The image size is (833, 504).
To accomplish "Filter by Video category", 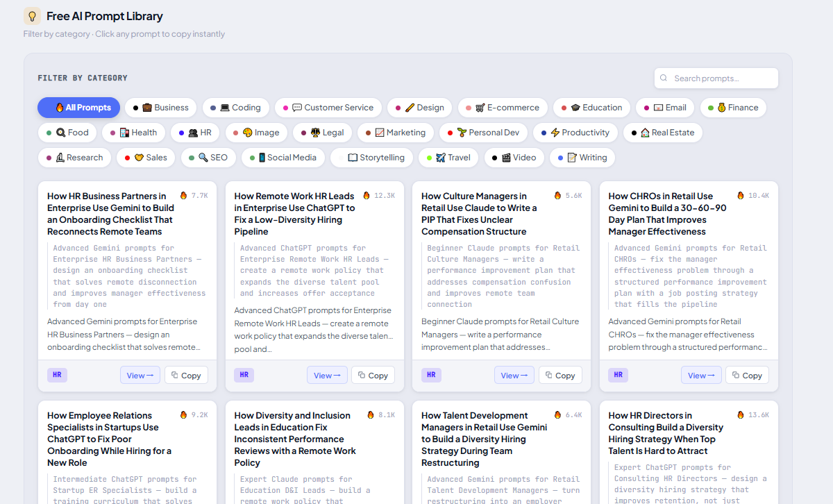I will [x=514, y=158].
